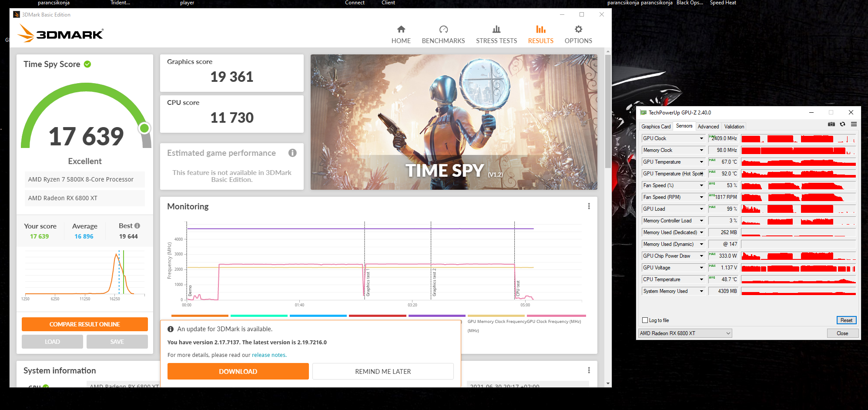This screenshot has height=410, width=868.
Task: Switch to the Sensors tab in GPU-Z
Action: click(684, 126)
